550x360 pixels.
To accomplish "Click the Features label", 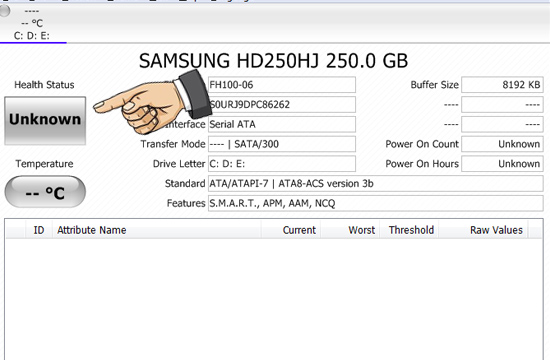I will point(186,203).
